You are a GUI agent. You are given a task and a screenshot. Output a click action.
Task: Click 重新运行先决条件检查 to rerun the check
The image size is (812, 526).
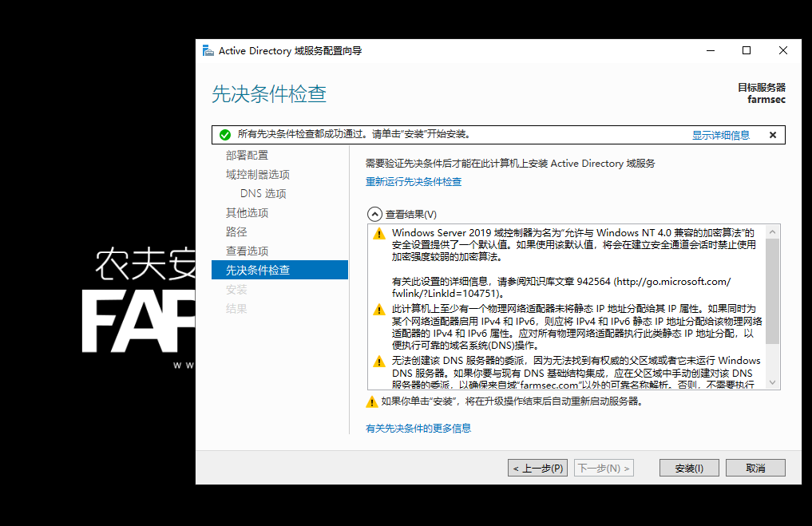point(413,181)
